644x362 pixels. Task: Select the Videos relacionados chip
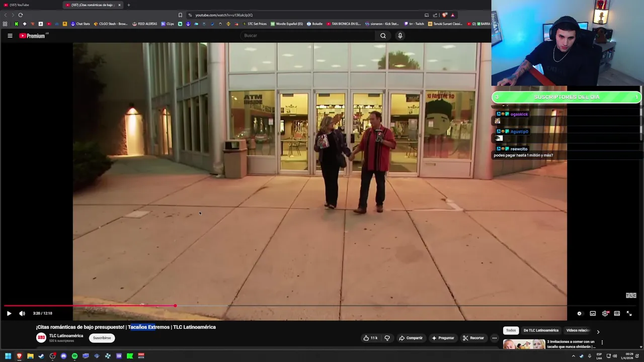tap(578, 330)
